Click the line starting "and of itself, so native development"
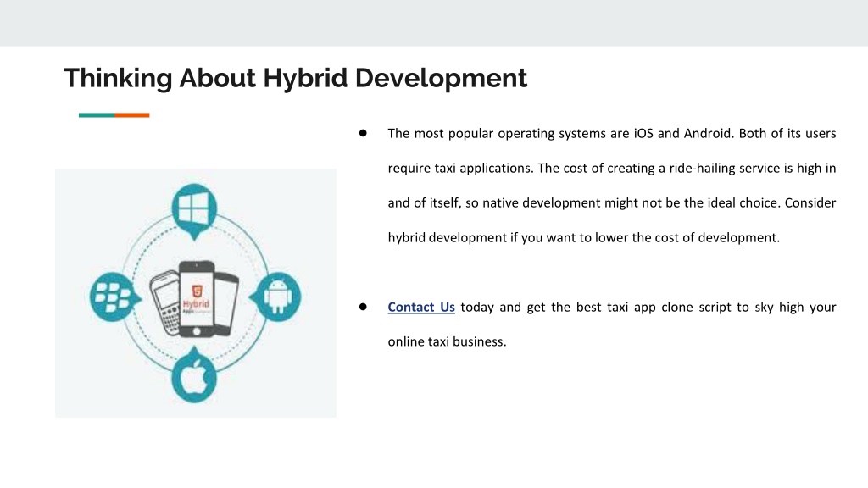Screen dimensions: 868x488 pyautogui.click(x=612, y=203)
